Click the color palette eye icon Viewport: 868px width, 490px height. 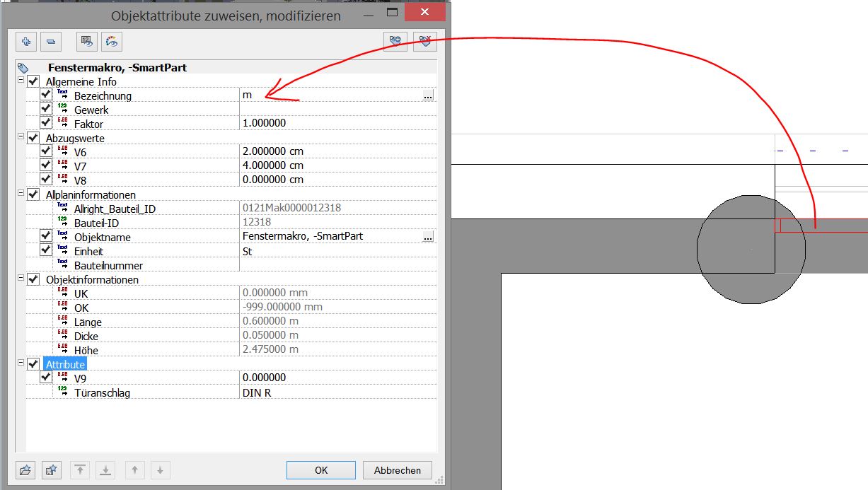(x=112, y=42)
